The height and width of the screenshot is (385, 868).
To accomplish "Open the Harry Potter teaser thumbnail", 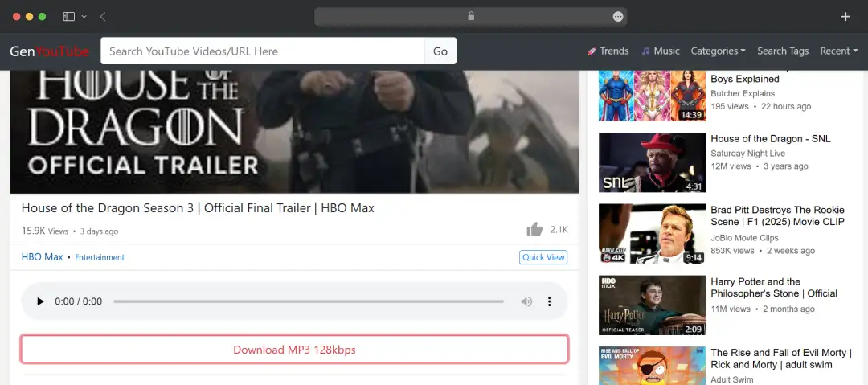I will coord(652,305).
